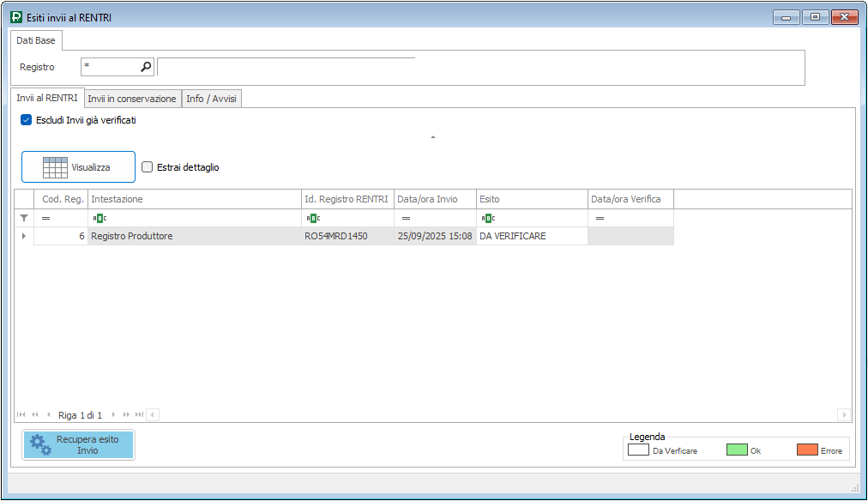Open the Info / Avvisi tab
This screenshot has width=868, height=501.
pyautogui.click(x=212, y=99)
